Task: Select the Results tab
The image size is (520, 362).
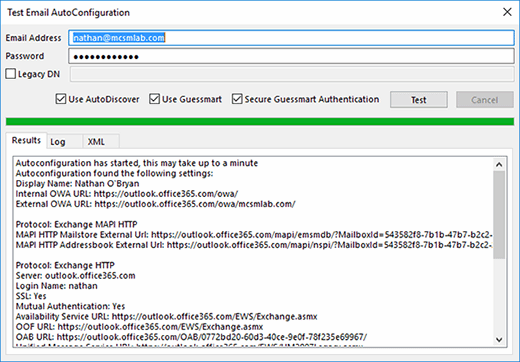Action: [26, 140]
